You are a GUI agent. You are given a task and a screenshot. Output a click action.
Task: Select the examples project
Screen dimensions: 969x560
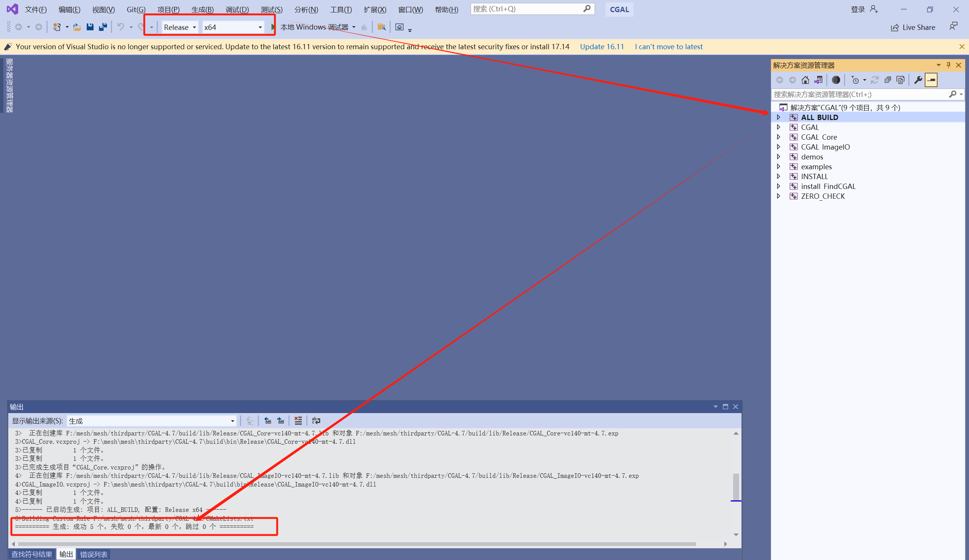816,167
